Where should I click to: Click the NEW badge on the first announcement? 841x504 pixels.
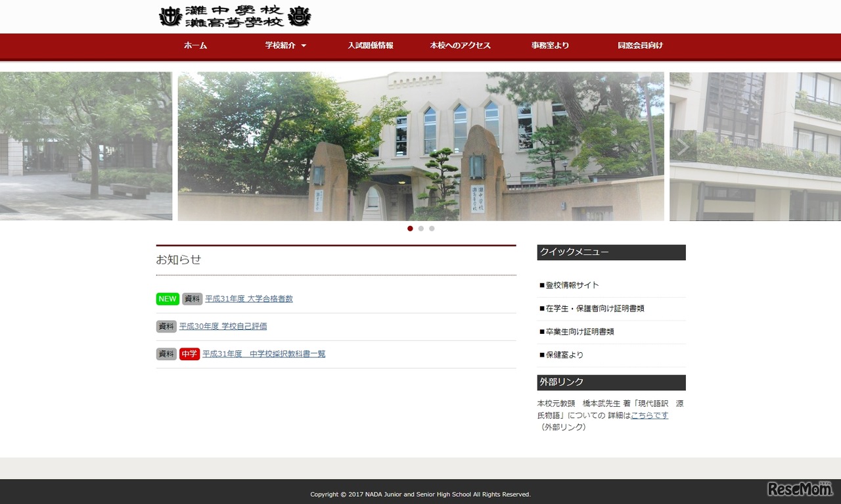(x=167, y=299)
